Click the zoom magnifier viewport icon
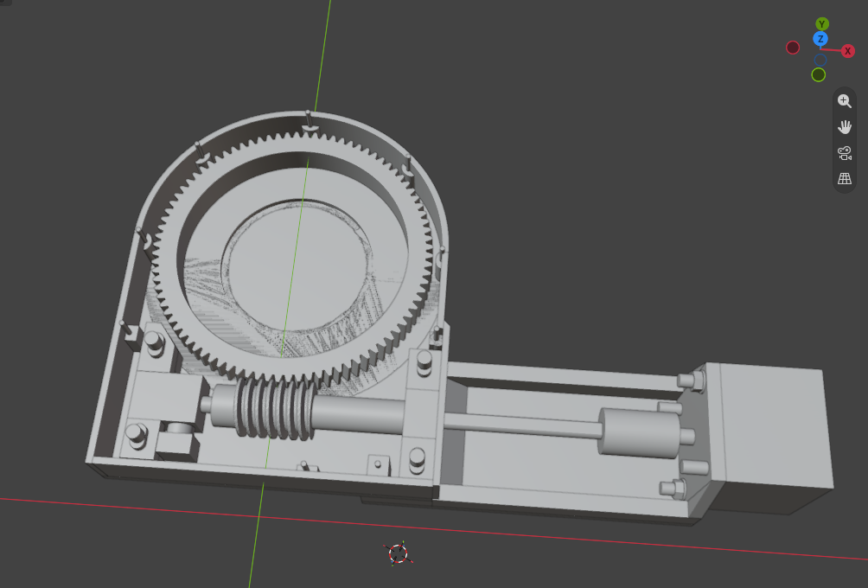 pos(844,101)
